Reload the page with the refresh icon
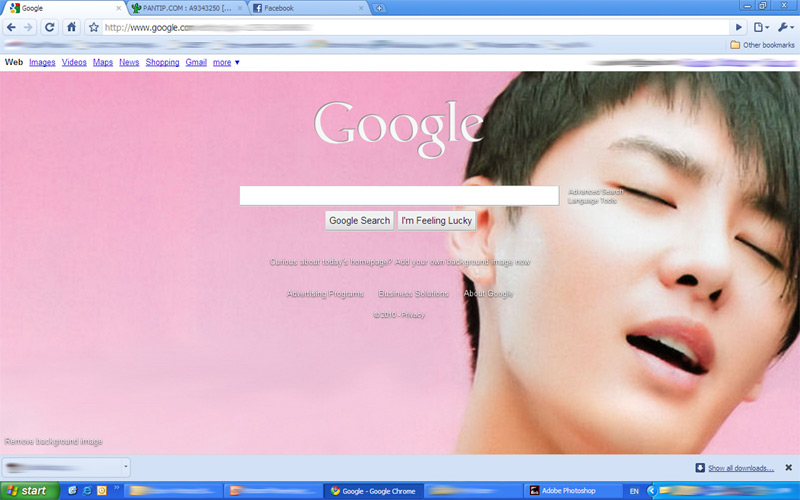The height and width of the screenshot is (500, 800). click(49, 27)
